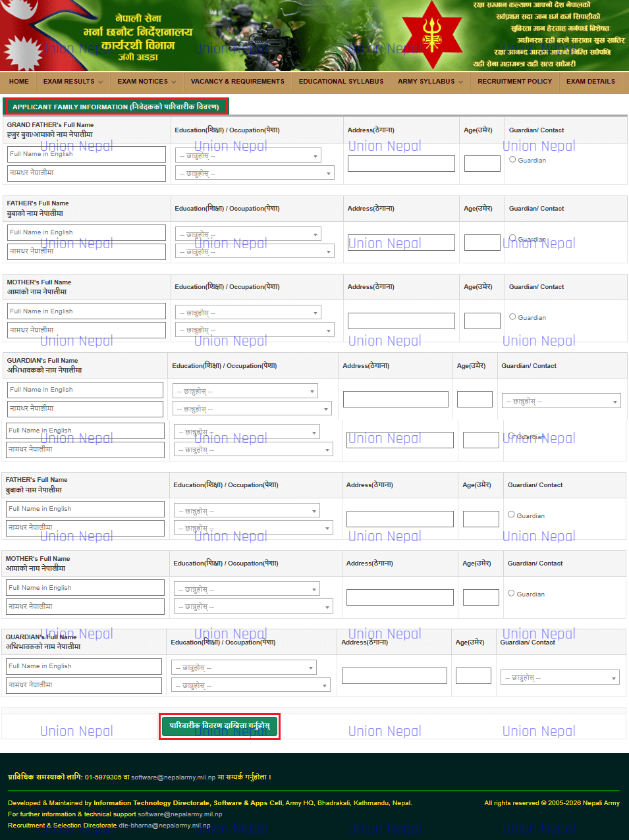Click the dte-bharna@nepalarmy.mil.np email address
Image resolution: width=629 pixels, height=840 pixels.
click(165, 825)
